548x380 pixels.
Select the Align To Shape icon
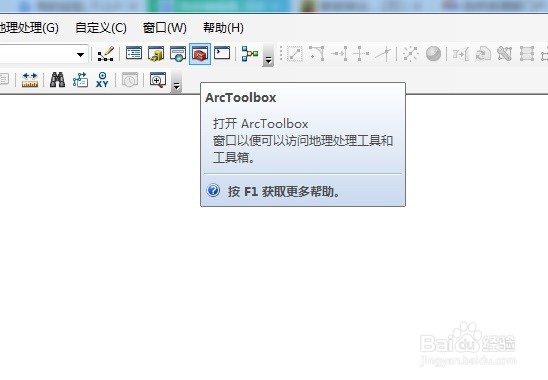click(461, 54)
